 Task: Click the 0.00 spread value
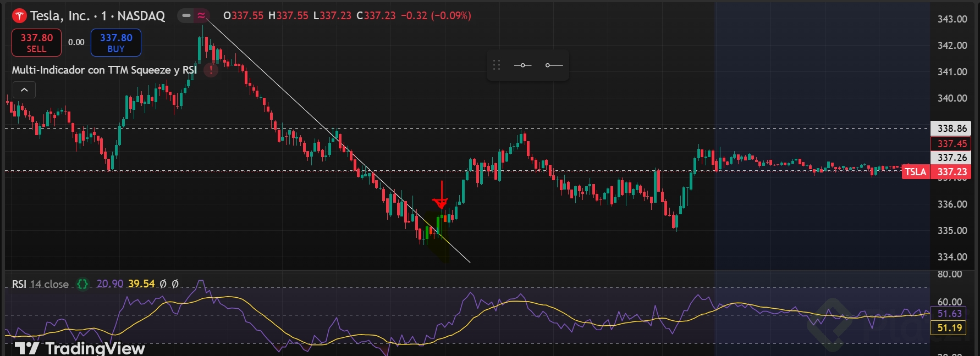coord(76,42)
